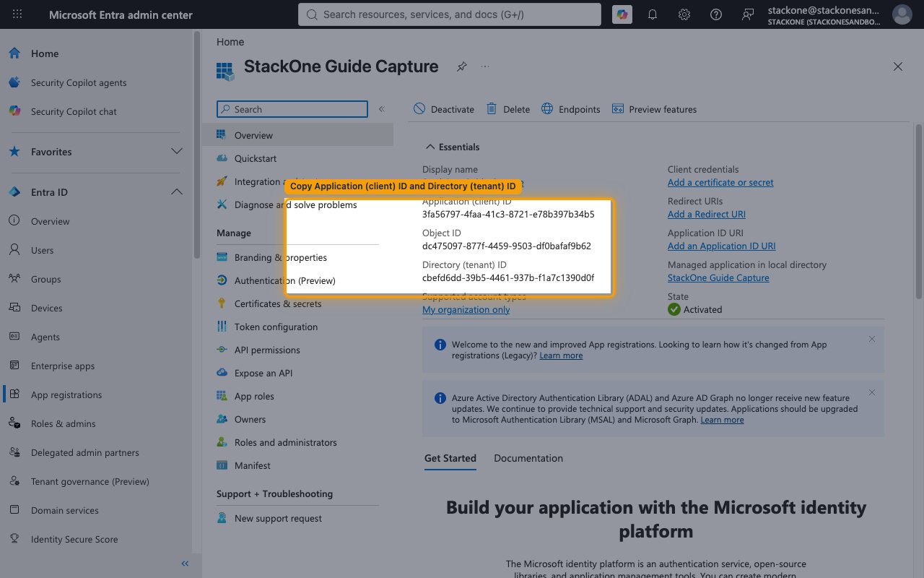Screen dimensions: 924x578
Task: Switch to the Documentation tab
Action: pyautogui.click(x=528, y=458)
